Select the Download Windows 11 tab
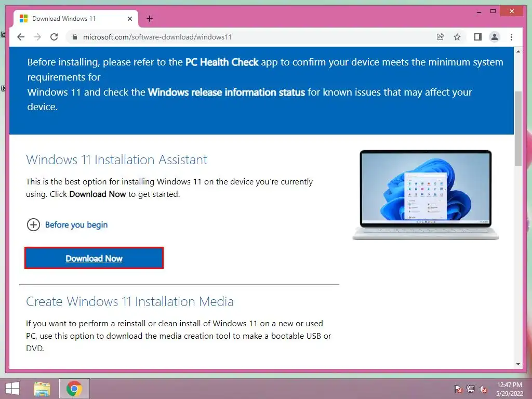 click(75, 19)
